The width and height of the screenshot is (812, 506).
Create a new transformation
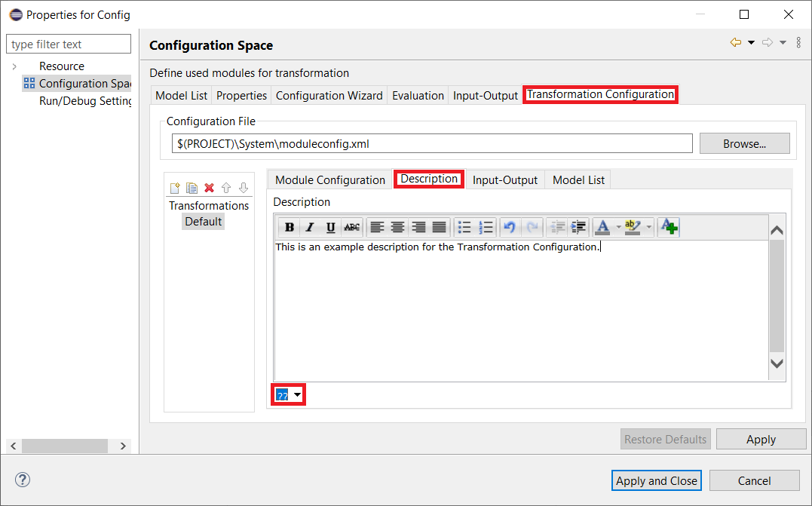pyautogui.click(x=174, y=187)
